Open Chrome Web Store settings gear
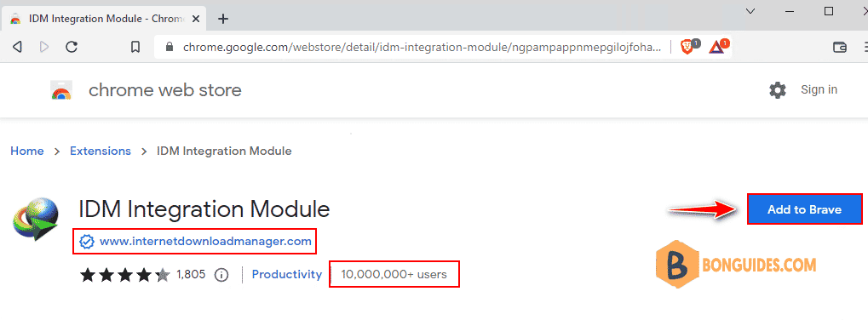The image size is (868, 320). 777,89
